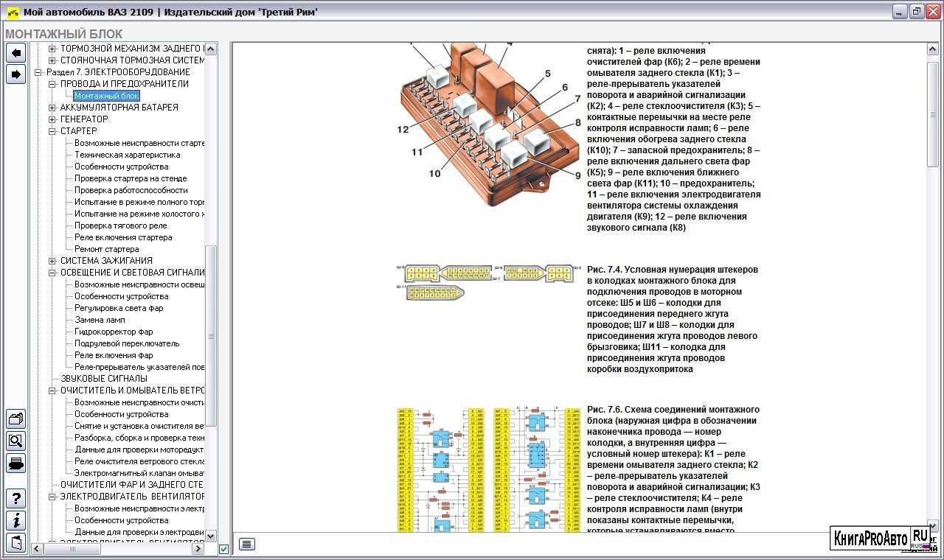
Task: Collapse ОЧИСТИТЕЛЬ И ОМЫВАТЕЛЬ ВЕТРОВОГО node
Action: pyautogui.click(x=52, y=391)
